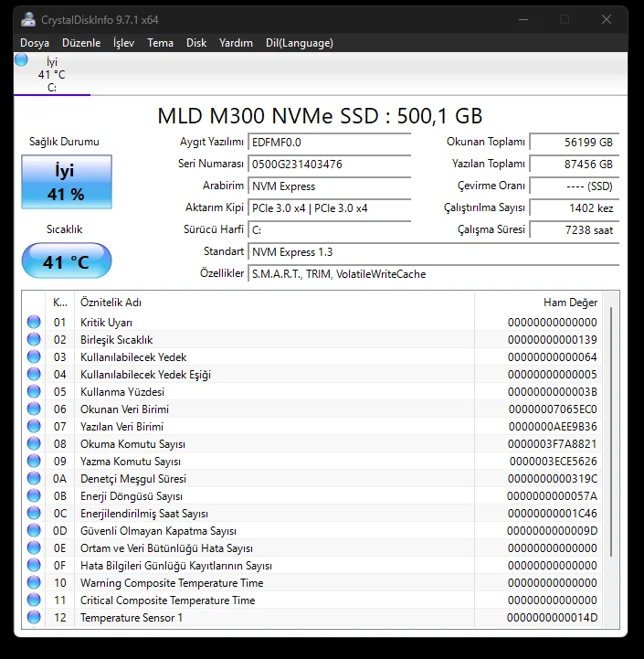This screenshot has height=659, width=644.
Task: Click status orb of Ortam ve Veri Bütünlüğü row
Action: tap(34, 547)
